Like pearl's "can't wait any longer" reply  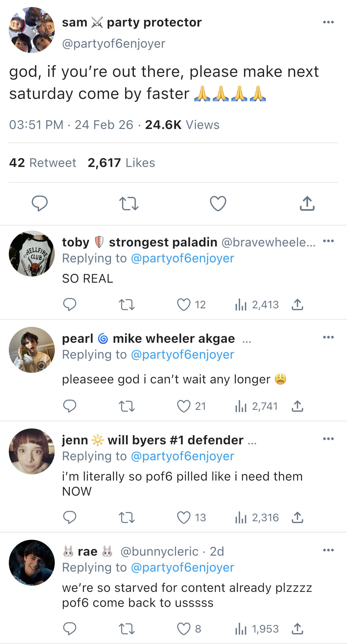[184, 406]
